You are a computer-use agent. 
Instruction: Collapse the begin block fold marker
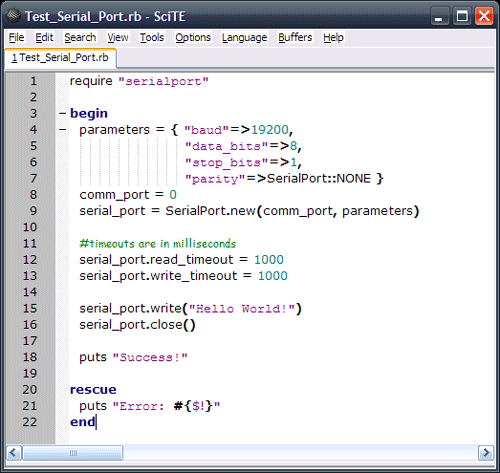tap(62, 113)
